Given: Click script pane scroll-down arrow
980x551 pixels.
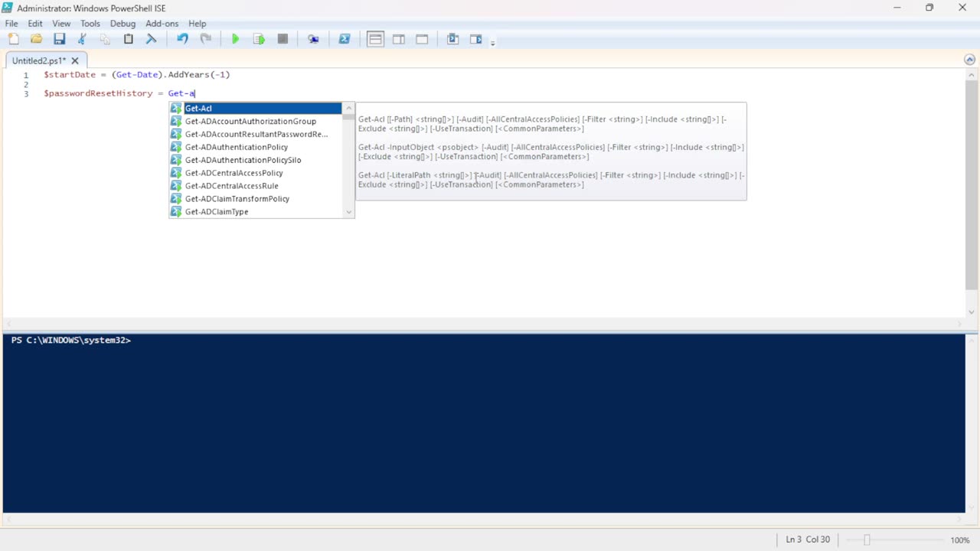Looking at the screenshot, I should [972, 311].
